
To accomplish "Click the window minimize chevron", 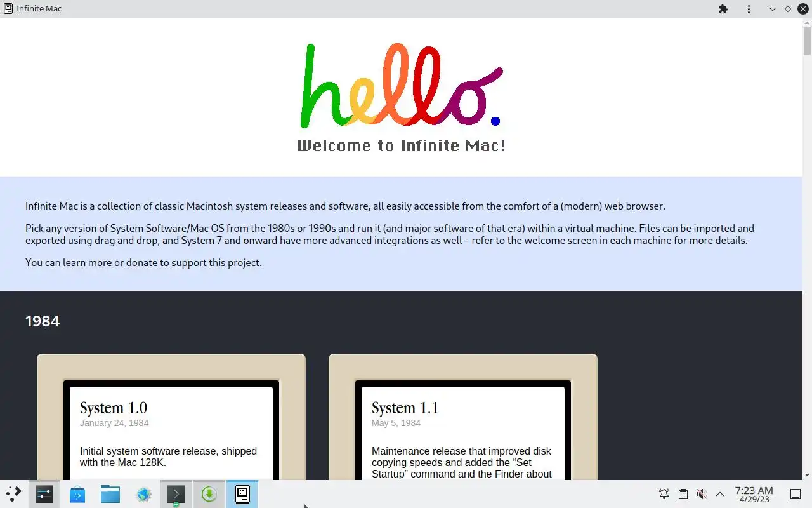I will click(772, 9).
